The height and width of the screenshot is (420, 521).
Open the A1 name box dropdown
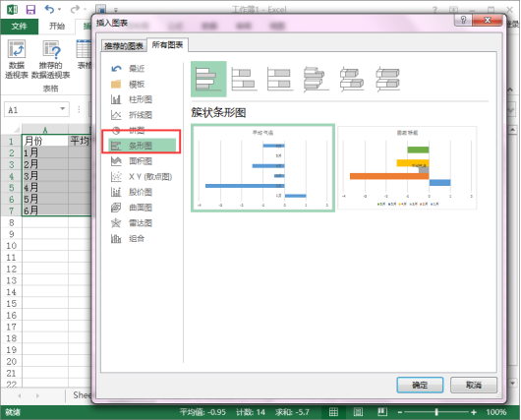[x=63, y=109]
